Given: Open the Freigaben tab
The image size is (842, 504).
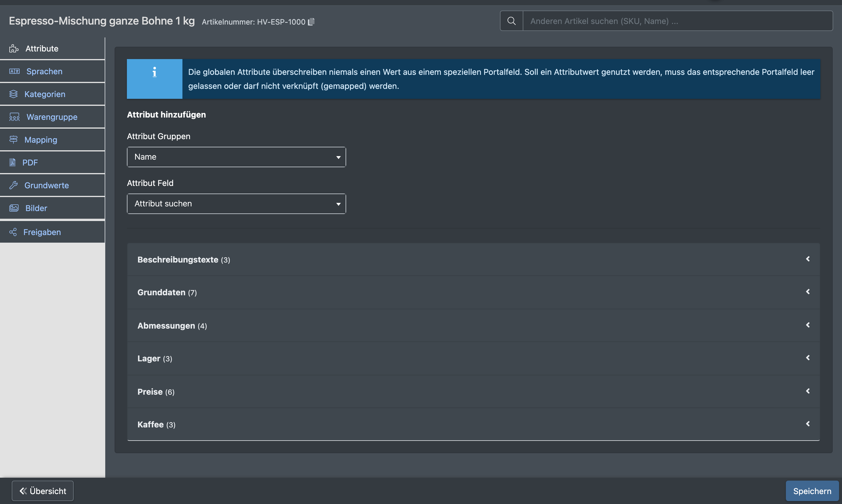Looking at the screenshot, I should pyautogui.click(x=52, y=232).
